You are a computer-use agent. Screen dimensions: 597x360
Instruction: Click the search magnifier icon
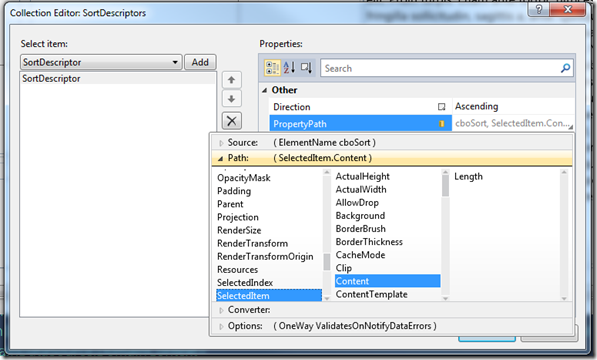tap(565, 68)
